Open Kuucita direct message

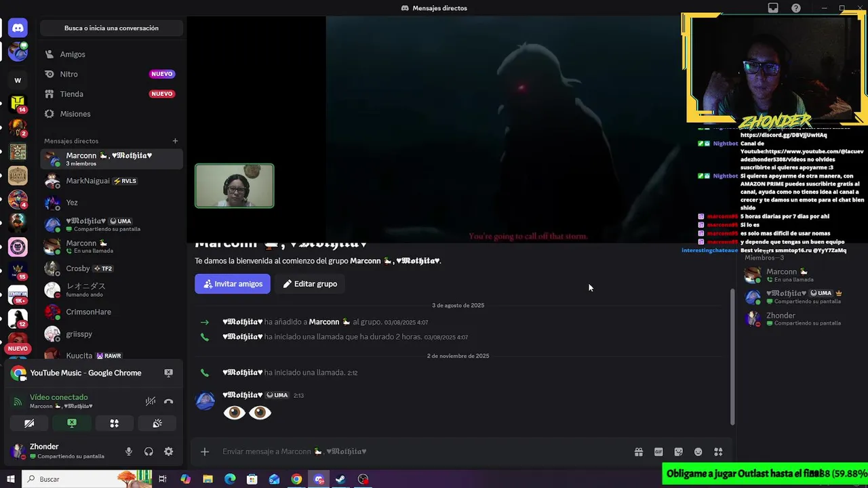click(111, 355)
